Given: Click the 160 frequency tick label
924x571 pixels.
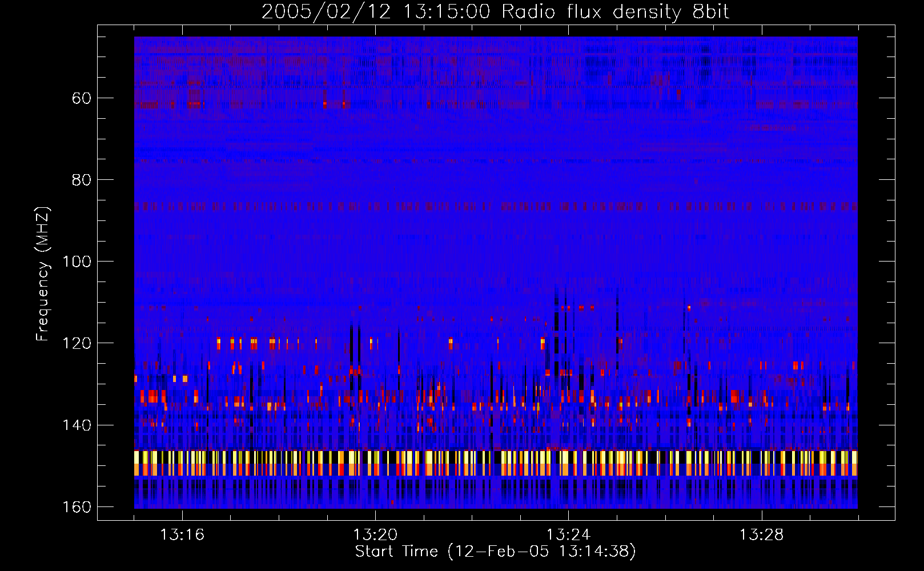Looking at the screenshot, I should click(77, 507).
